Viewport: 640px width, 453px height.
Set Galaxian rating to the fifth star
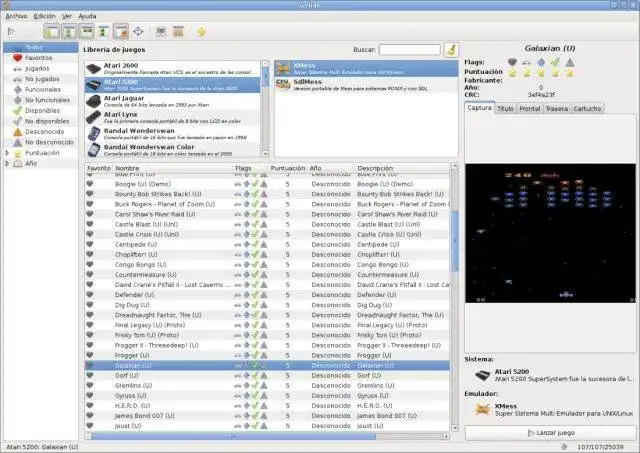[570, 73]
